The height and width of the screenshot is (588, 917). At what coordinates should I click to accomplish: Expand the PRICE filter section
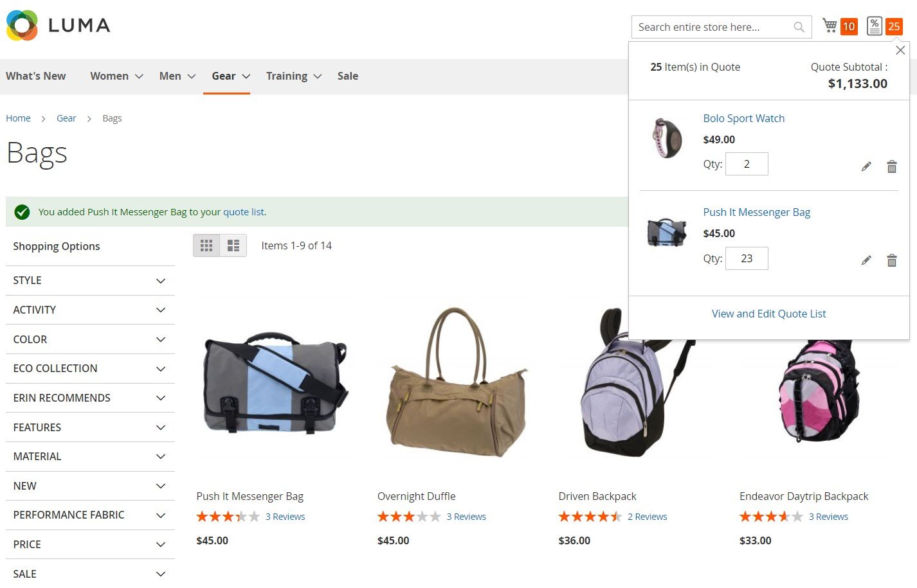tap(90, 544)
